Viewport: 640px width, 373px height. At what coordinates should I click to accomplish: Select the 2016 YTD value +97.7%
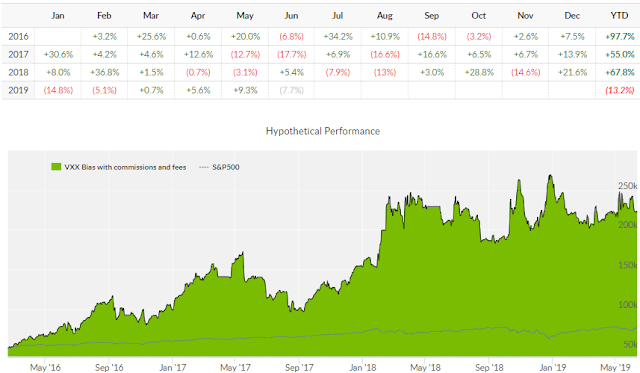point(620,36)
